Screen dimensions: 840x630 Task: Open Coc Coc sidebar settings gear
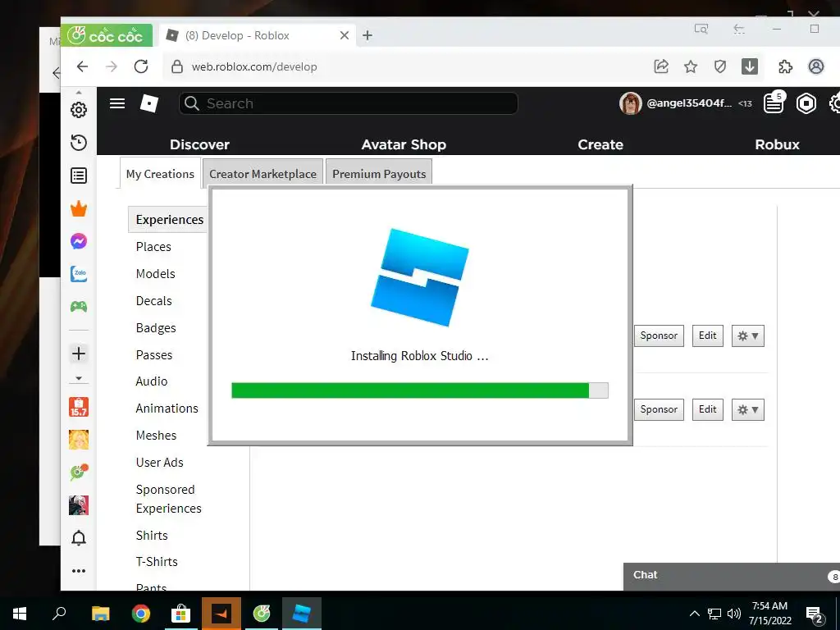pyautogui.click(x=79, y=110)
